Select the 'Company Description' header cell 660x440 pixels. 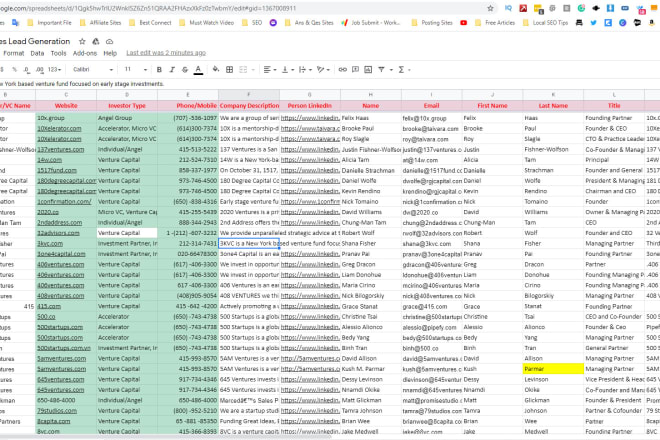coord(249,106)
